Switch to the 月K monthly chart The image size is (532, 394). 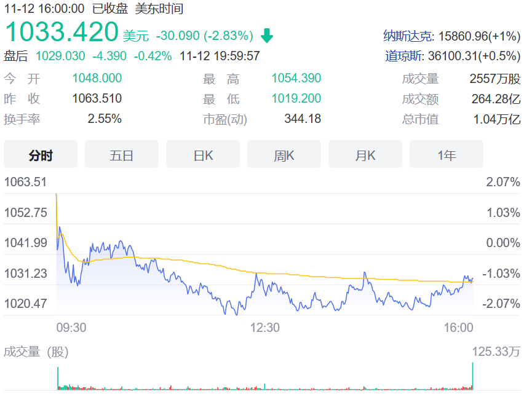[365, 154]
